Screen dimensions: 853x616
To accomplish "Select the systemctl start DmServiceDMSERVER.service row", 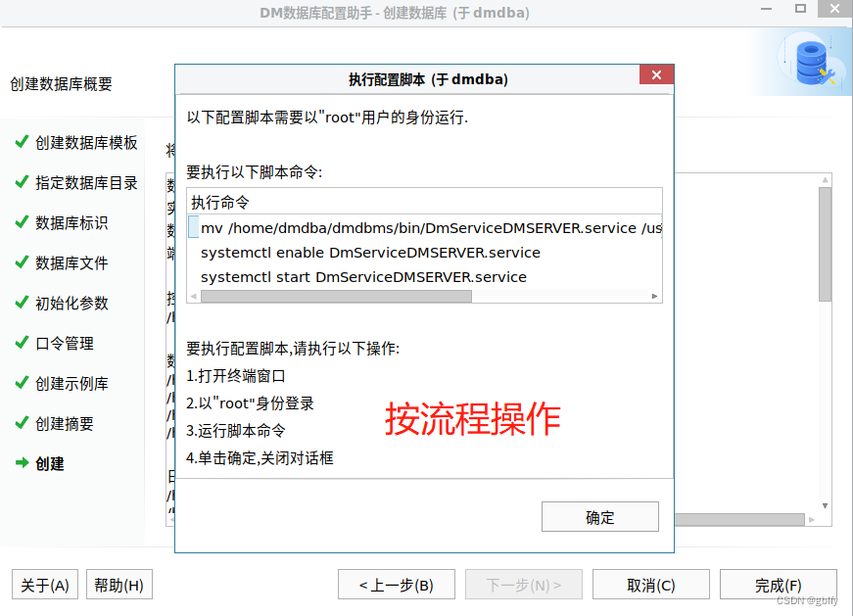I will [x=424, y=277].
